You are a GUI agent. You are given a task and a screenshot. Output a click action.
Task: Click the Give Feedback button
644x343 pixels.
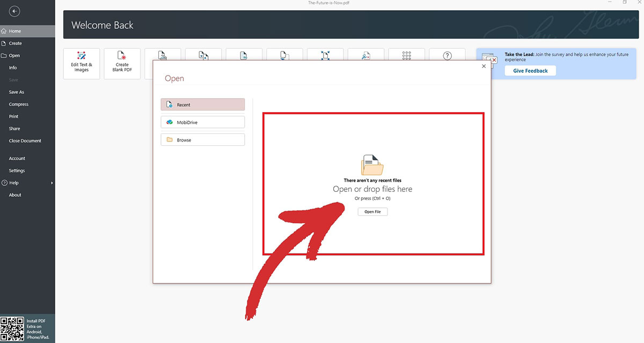pyautogui.click(x=530, y=70)
